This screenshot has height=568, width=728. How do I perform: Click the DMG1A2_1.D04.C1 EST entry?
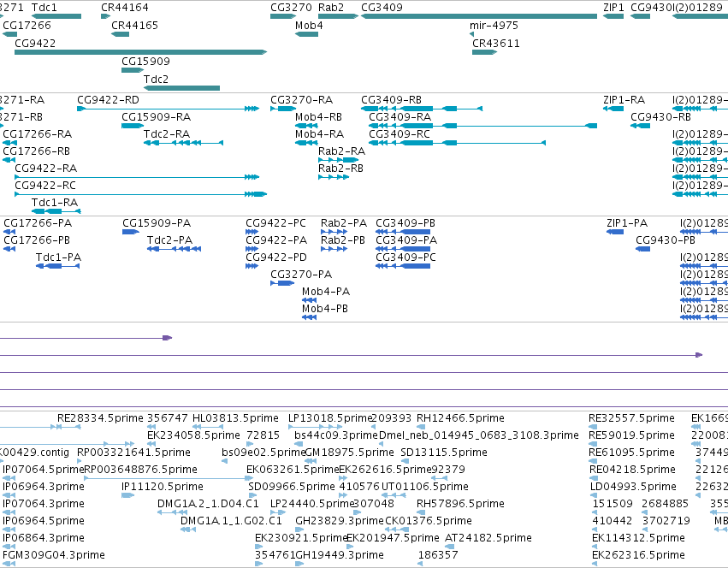[x=208, y=505]
